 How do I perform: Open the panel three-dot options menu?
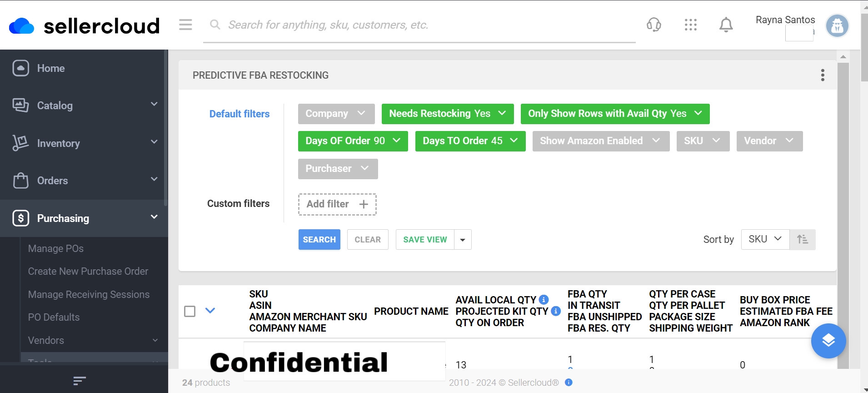[823, 75]
